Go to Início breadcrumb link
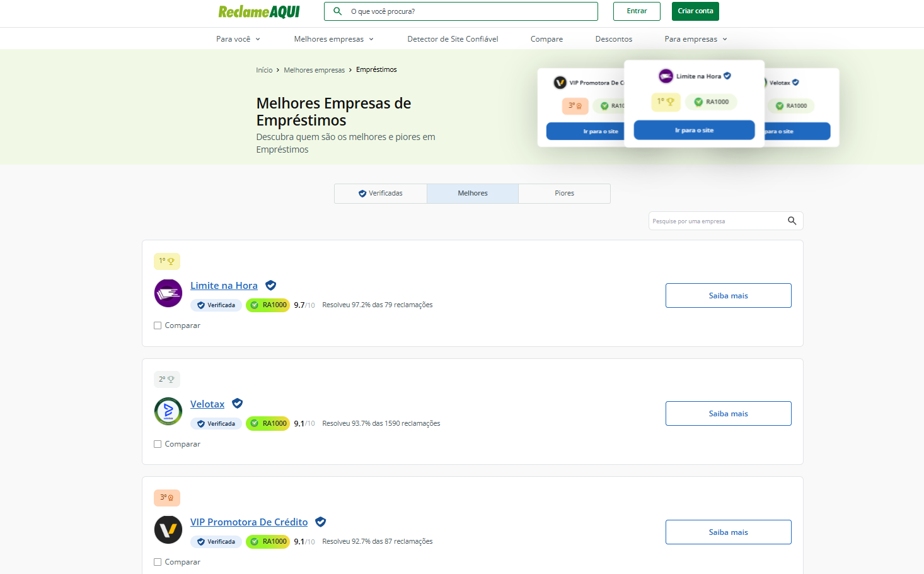The width and height of the screenshot is (924, 574). [x=264, y=70]
